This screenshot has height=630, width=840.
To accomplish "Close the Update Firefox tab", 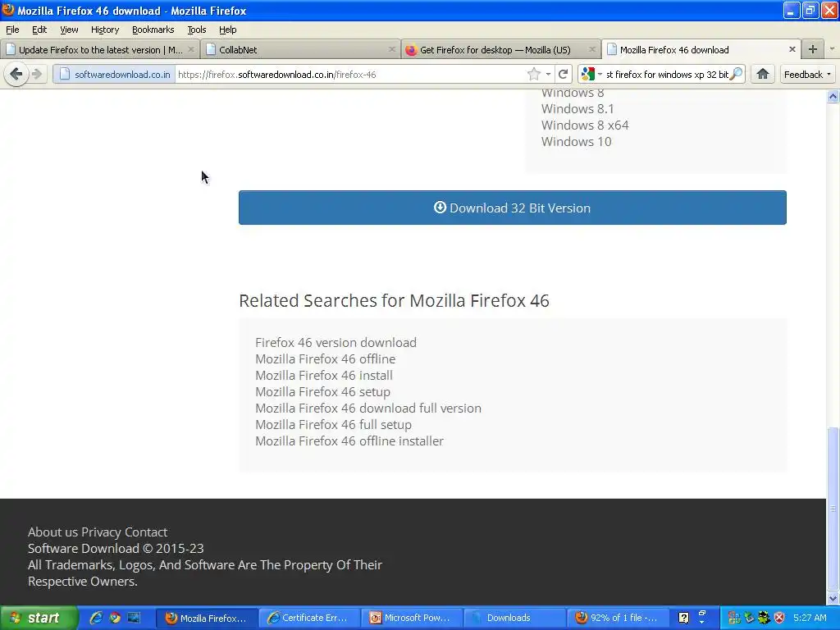I will pos(191,49).
